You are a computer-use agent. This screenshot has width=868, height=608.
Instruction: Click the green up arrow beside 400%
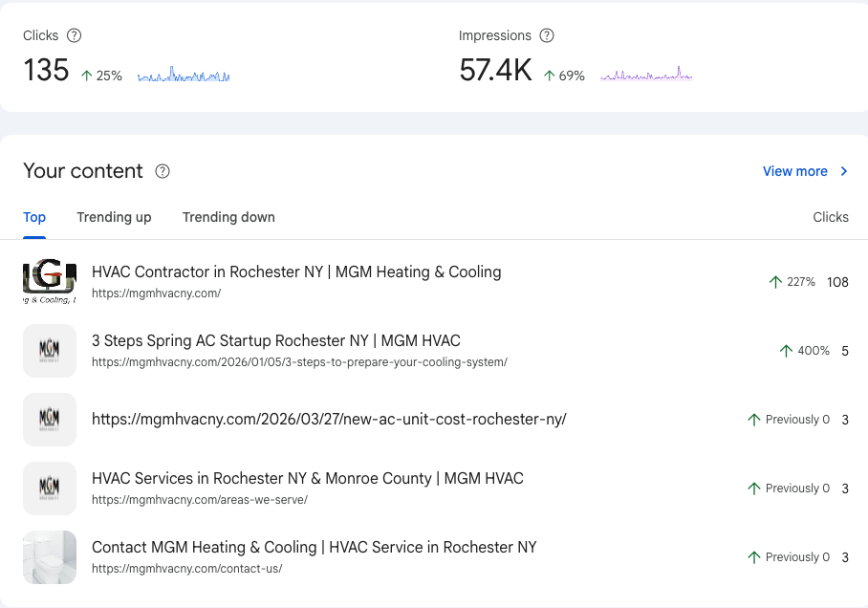click(x=786, y=351)
